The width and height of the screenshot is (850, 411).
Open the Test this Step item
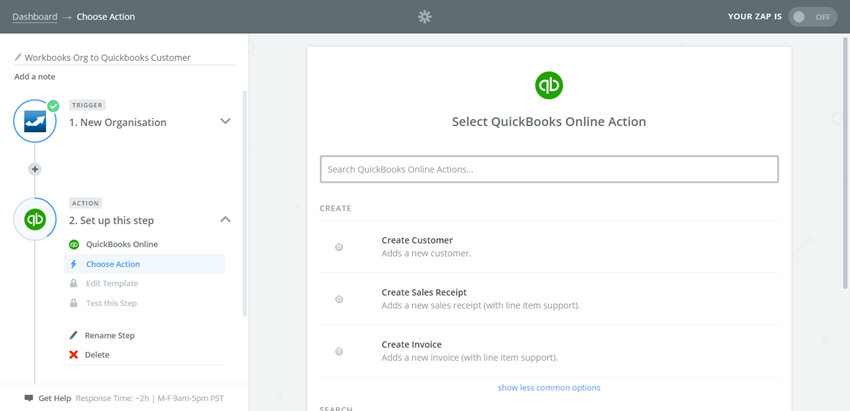click(111, 303)
